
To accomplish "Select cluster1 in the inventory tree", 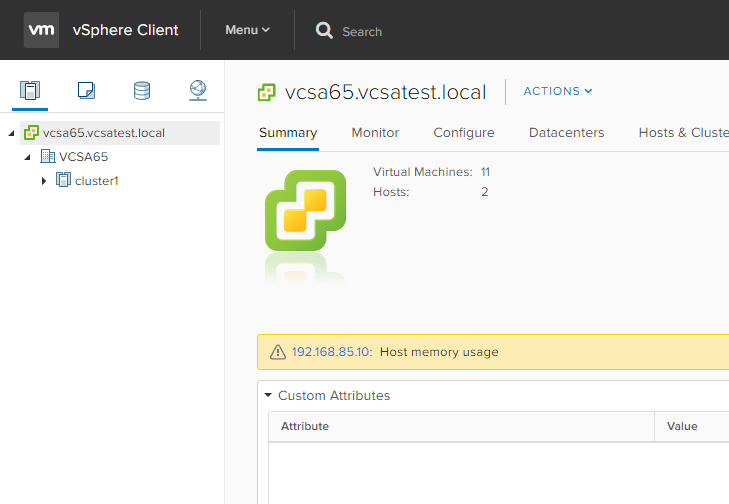I will point(96,181).
